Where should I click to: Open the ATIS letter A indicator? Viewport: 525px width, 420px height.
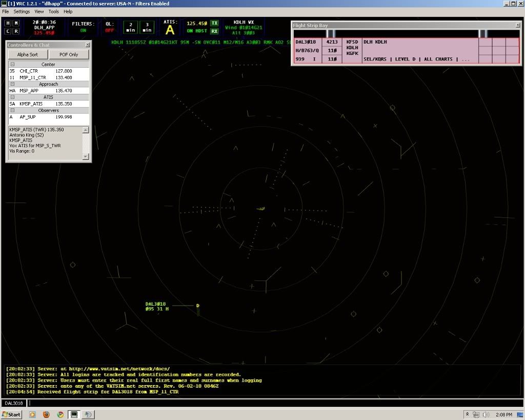169,30
